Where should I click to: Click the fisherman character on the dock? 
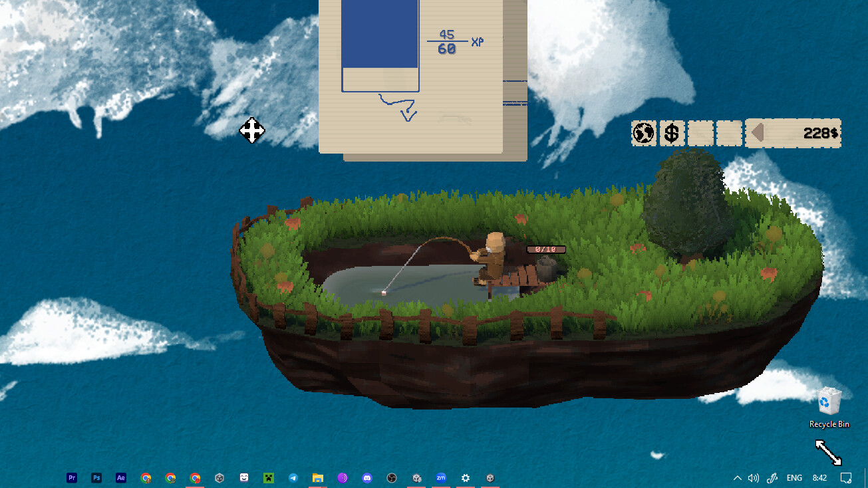tap(492, 259)
